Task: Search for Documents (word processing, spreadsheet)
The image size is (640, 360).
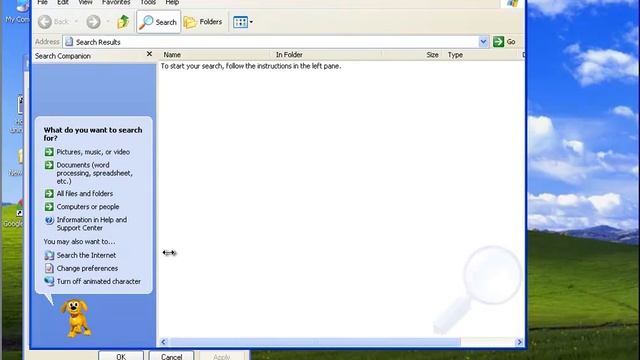Action: point(95,173)
